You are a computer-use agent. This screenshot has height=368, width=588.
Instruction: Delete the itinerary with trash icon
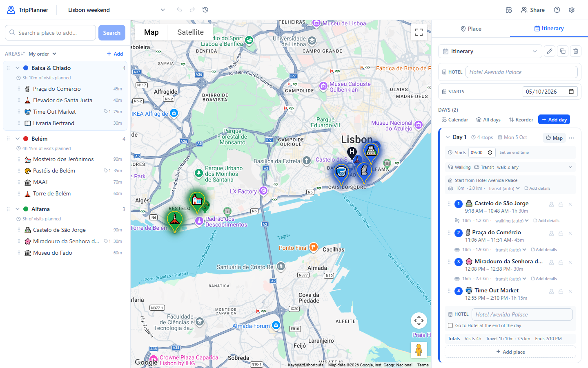coord(576,51)
